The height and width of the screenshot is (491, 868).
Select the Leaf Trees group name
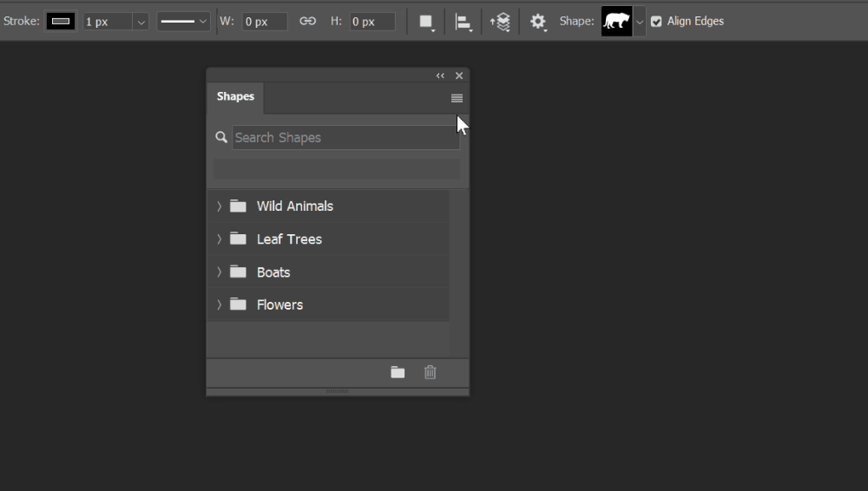tap(290, 239)
